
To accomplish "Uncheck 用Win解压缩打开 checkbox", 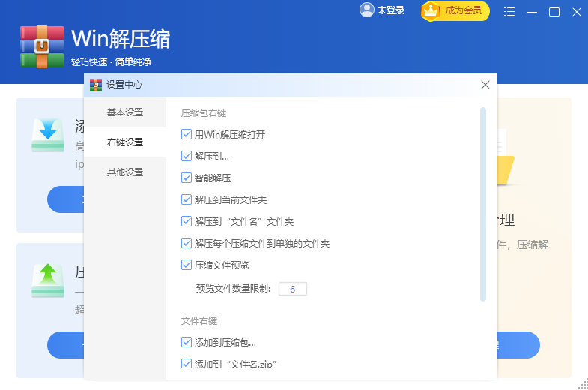I will 187,134.
